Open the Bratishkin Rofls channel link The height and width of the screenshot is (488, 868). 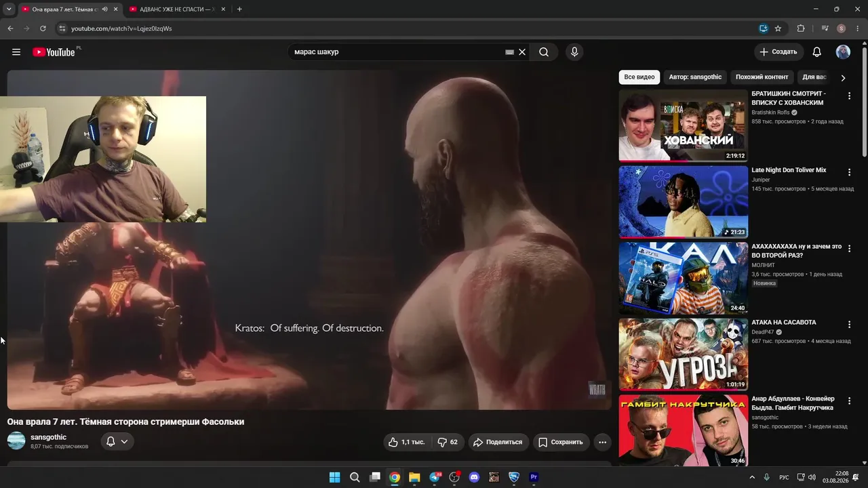[770, 113]
